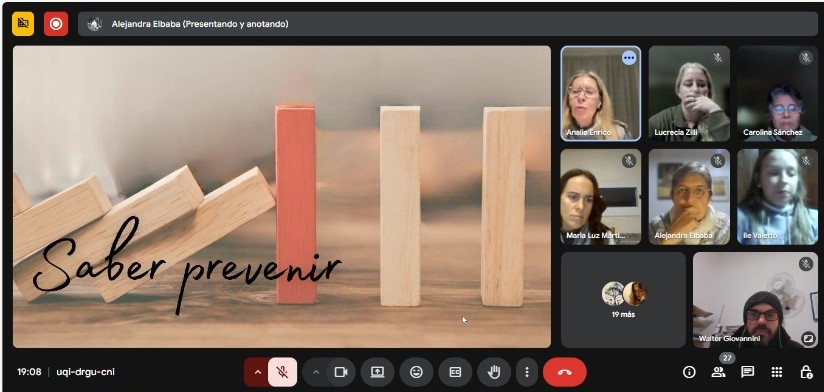Image resolution: width=824 pixels, height=392 pixels.
Task: Open the emoji reactions button
Action: (416, 372)
